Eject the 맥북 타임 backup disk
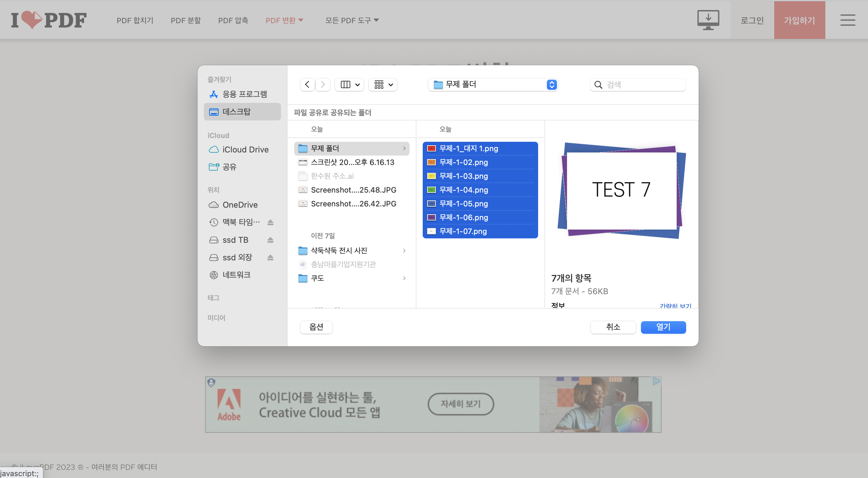Viewport: 868px width, 478px height. coord(270,222)
